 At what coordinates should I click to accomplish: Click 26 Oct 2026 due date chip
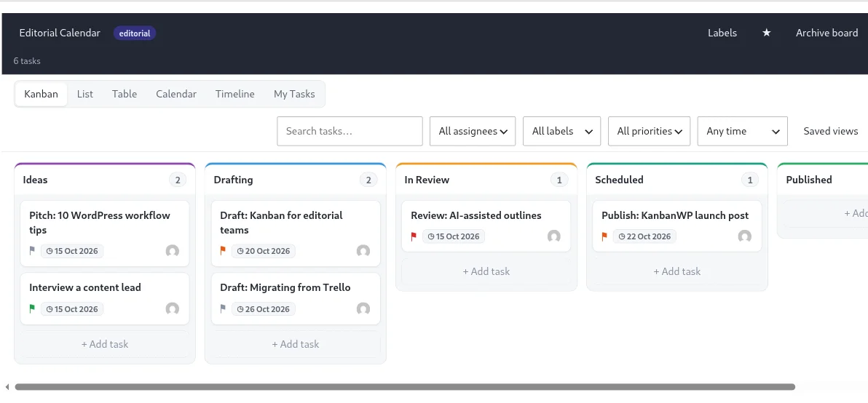tap(264, 309)
